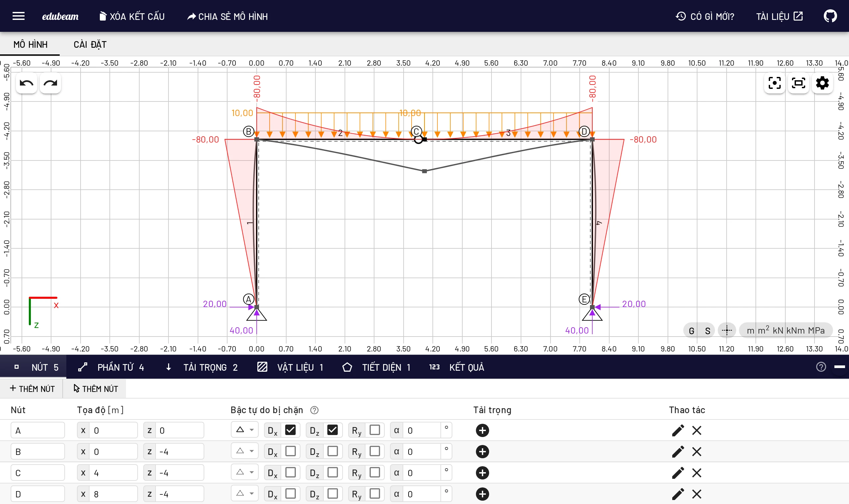Uncheck Dz restraint for node A

click(x=332, y=430)
